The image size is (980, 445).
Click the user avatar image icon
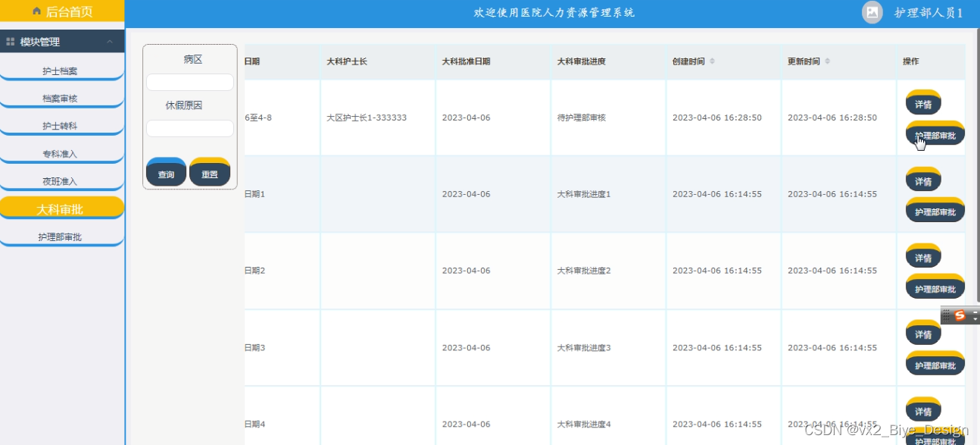(872, 12)
